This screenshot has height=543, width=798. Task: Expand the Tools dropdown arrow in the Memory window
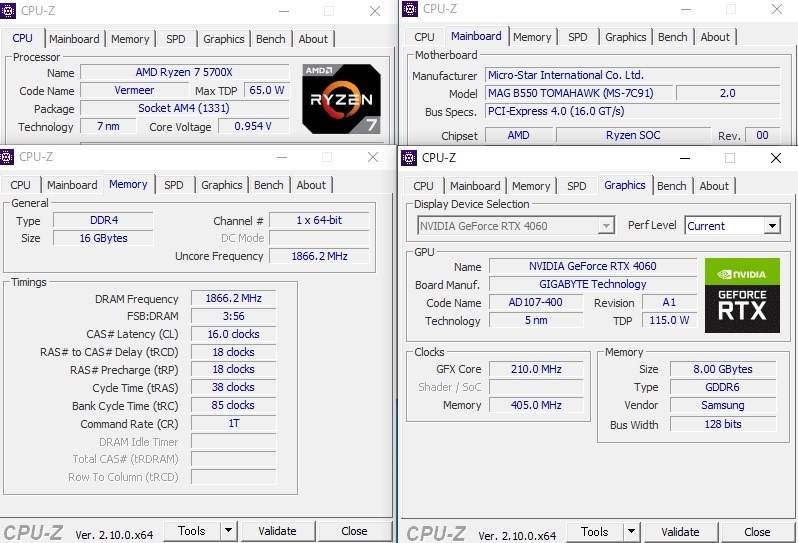point(229,531)
